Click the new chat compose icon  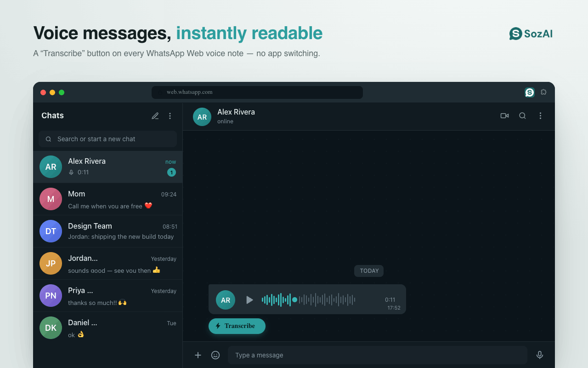pos(155,116)
